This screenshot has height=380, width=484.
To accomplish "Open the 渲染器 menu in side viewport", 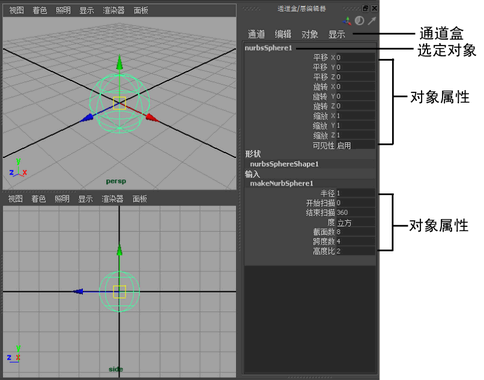I will (112, 199).
